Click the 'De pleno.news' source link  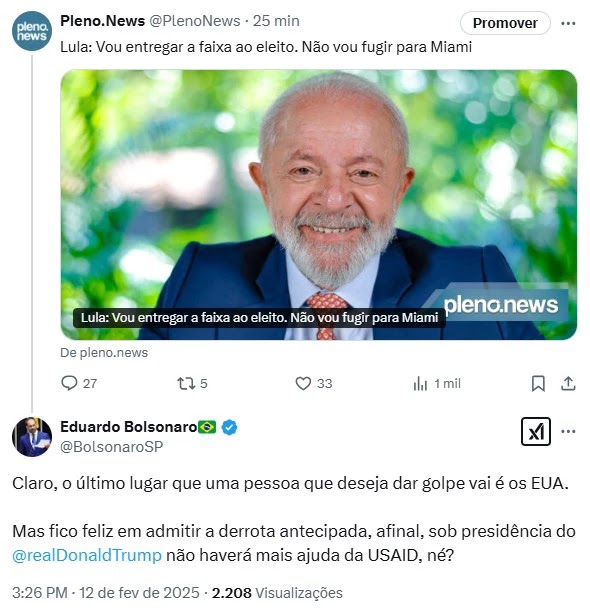tap(104, 353)
